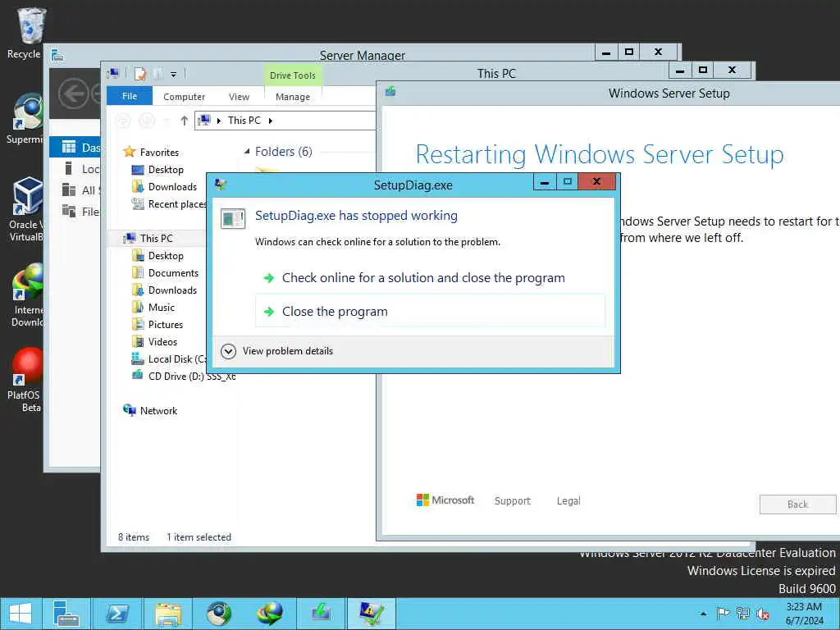The height and width of the screenshot is (630, 840).
Task: Click the Drive Tools contextual tab
Action: point(293,75)
